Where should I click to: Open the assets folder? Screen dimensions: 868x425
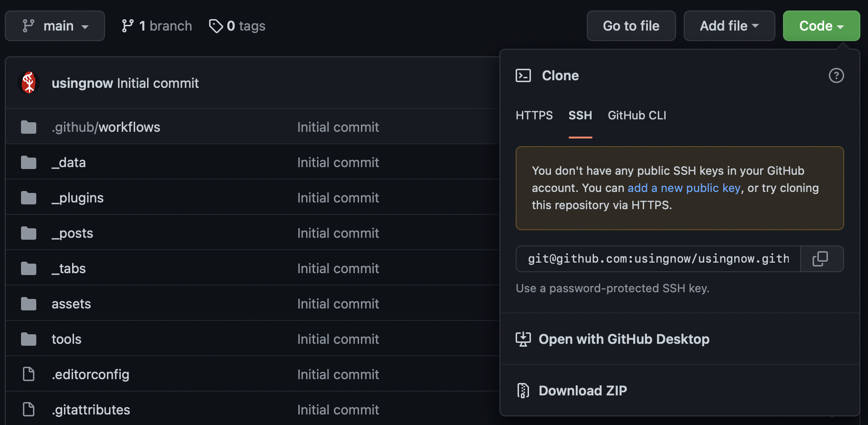point(71,304)
